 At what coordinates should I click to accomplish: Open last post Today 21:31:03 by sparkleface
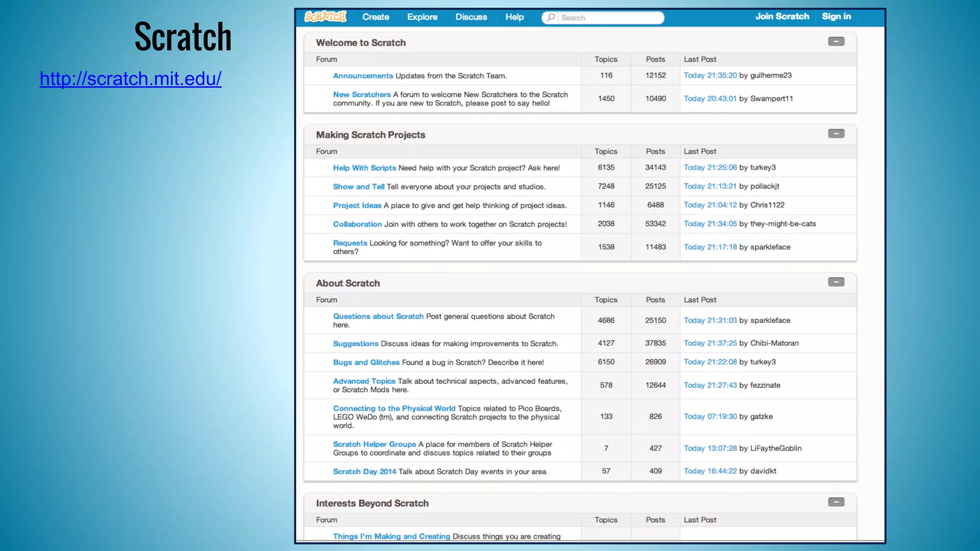pos(710,320)
